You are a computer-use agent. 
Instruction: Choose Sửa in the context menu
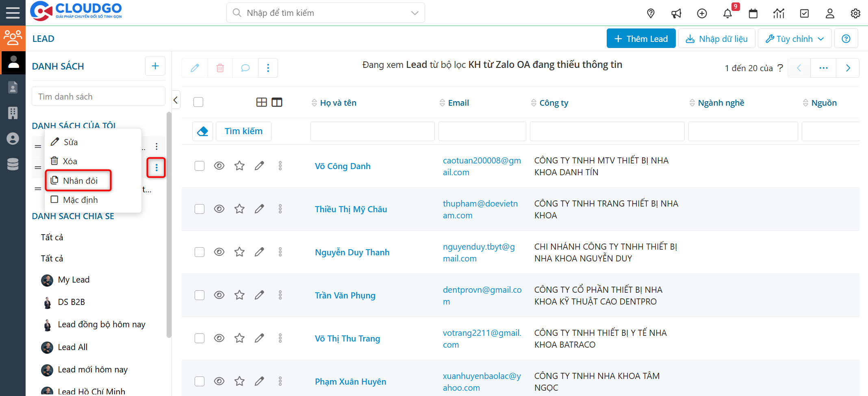coord(70,142)
